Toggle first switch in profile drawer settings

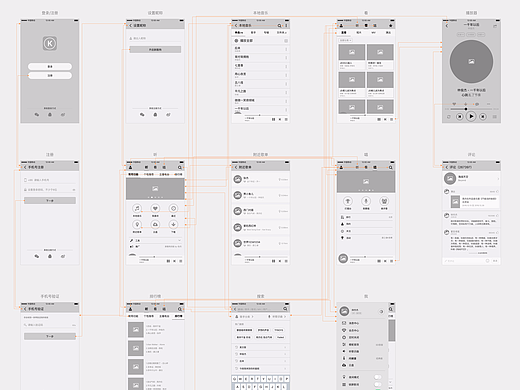coord(378,377)
